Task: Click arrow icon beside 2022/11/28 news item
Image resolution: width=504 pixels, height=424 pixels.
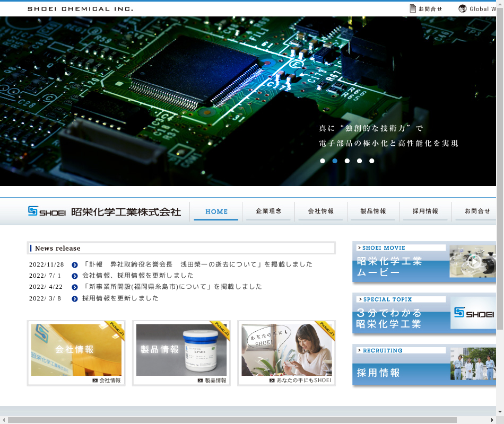Action: (x=75, y=264)
